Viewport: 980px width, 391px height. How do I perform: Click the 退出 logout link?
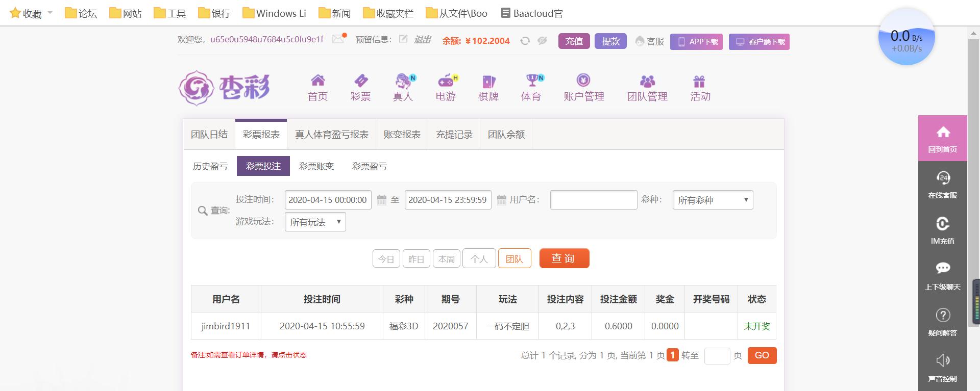422,40
